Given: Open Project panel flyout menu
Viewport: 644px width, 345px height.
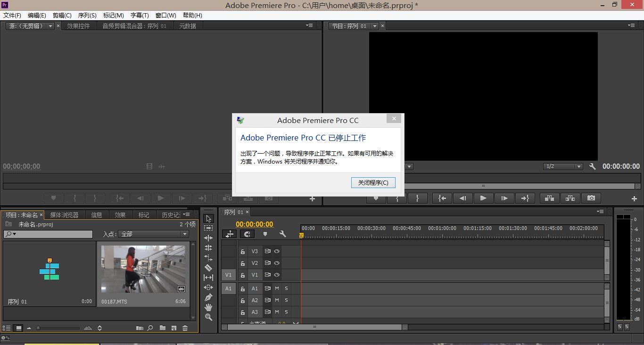Looking at the screenshot, I should (x=186, y=215).
